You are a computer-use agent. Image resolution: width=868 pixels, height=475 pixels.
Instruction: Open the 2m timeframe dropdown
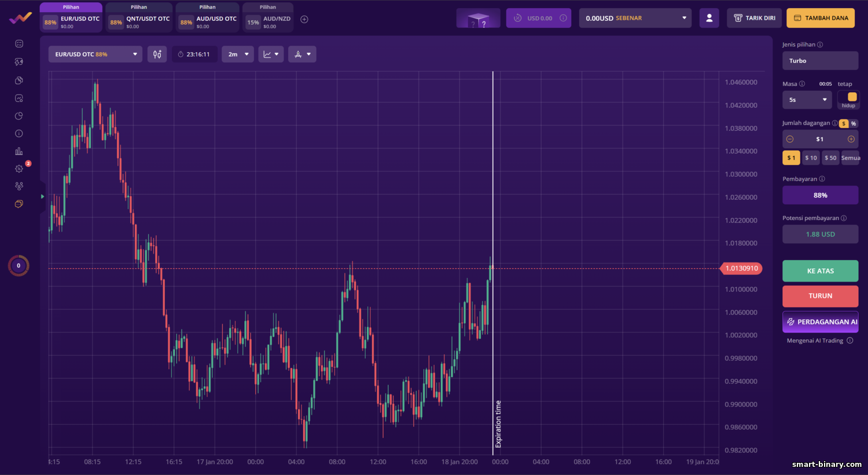[x=238, y=54]
